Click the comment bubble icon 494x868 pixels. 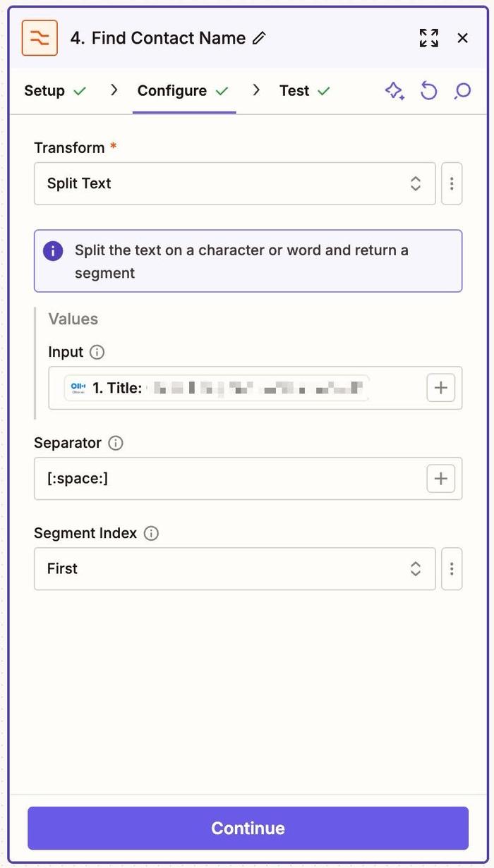click(462, 91)
